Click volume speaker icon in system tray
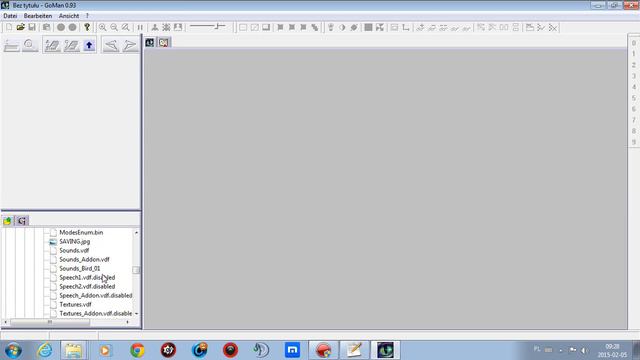 [x=584, y=350]
